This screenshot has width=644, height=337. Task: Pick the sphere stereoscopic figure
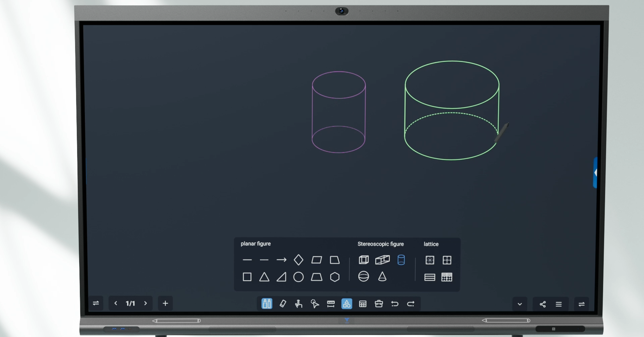[x=364, y=277]
